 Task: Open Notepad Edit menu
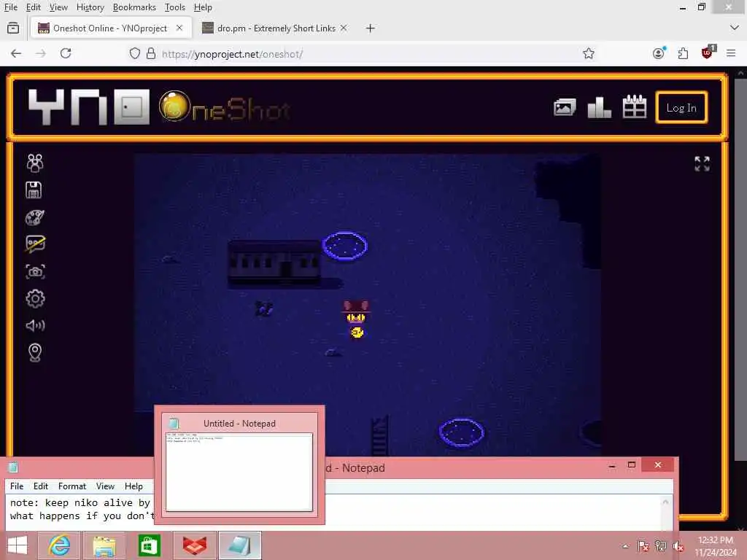point(41,486)
